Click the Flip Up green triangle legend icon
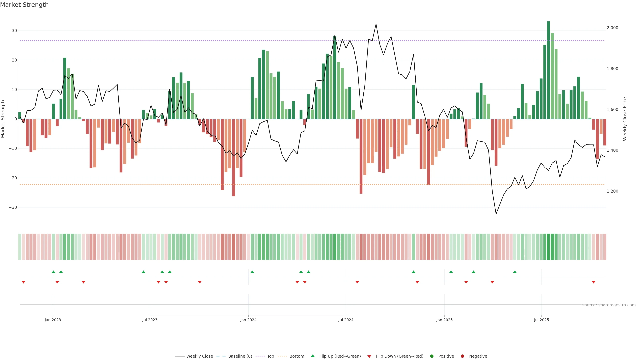644x362 pixels. click(312, 356)
